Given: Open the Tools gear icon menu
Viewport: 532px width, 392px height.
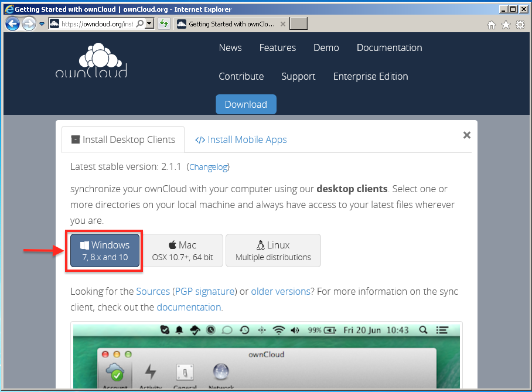Looking at the screenshot, I should coord(520,25).
